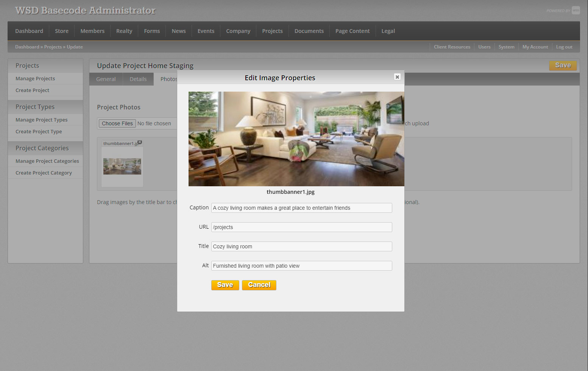Open the Members menu item
The width and height of the screenshot is (588, 371).
92,31
